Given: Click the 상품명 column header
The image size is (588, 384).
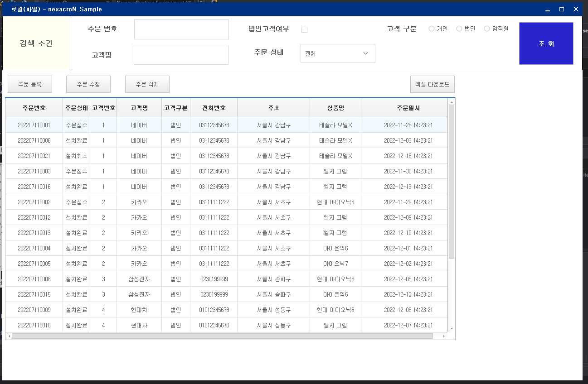Looking at the screenshot, I should [x=335, y=108].
